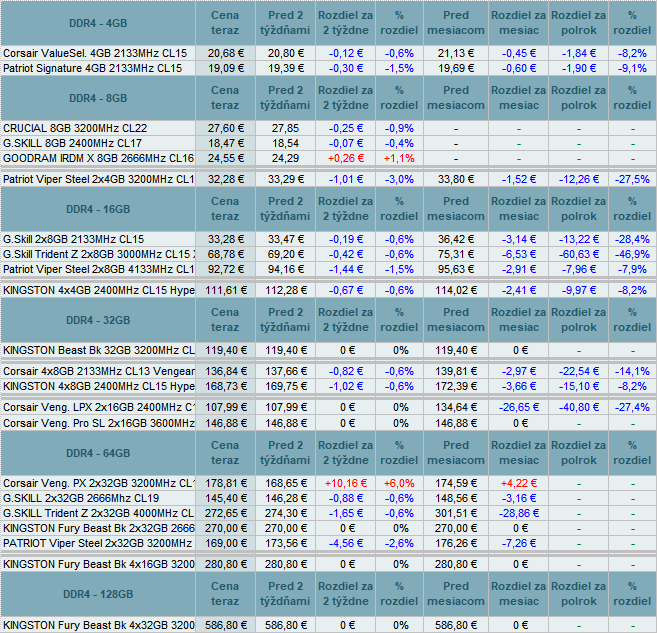
Task: Click Pred mesiacom header in 128GB section
Action: tap(456, 594)
